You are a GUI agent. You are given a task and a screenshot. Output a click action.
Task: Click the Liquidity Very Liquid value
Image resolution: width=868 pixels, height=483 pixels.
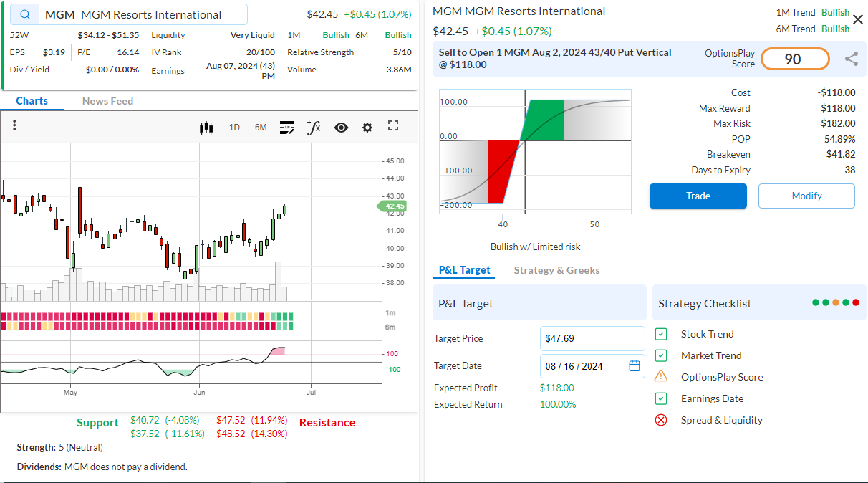253,35
